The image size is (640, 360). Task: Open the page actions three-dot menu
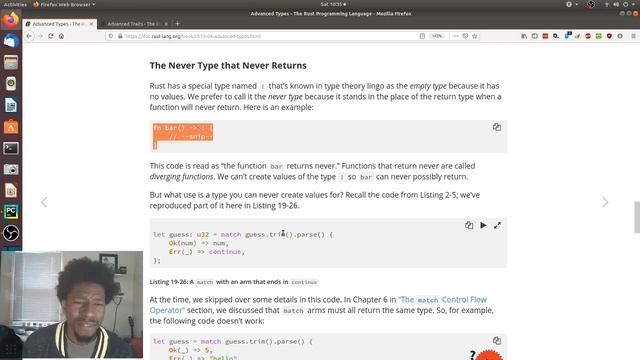(x=456, y=36)
